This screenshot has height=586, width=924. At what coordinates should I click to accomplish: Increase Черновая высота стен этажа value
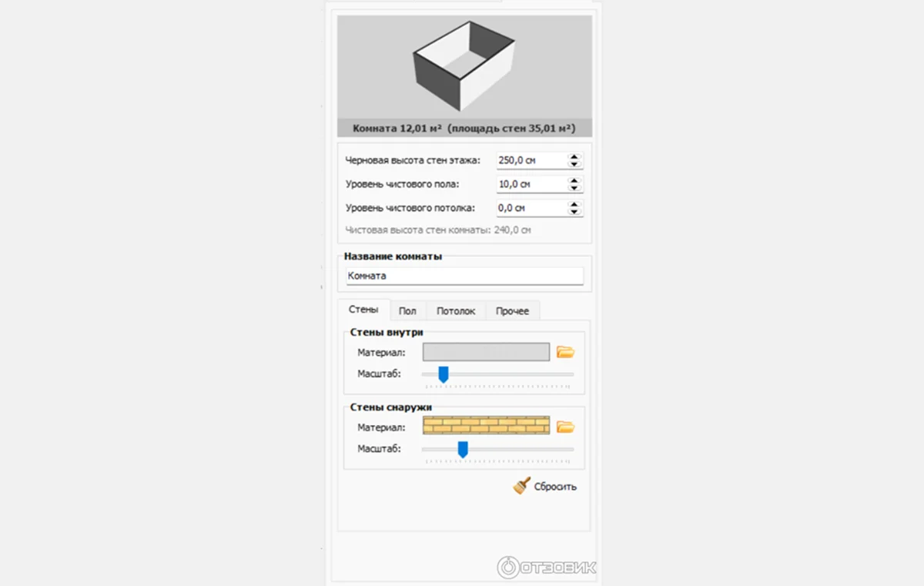point(574,157)
